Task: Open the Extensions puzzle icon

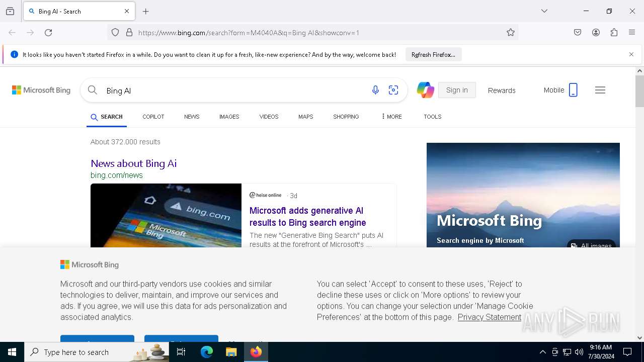Action: tap(614, 33)
